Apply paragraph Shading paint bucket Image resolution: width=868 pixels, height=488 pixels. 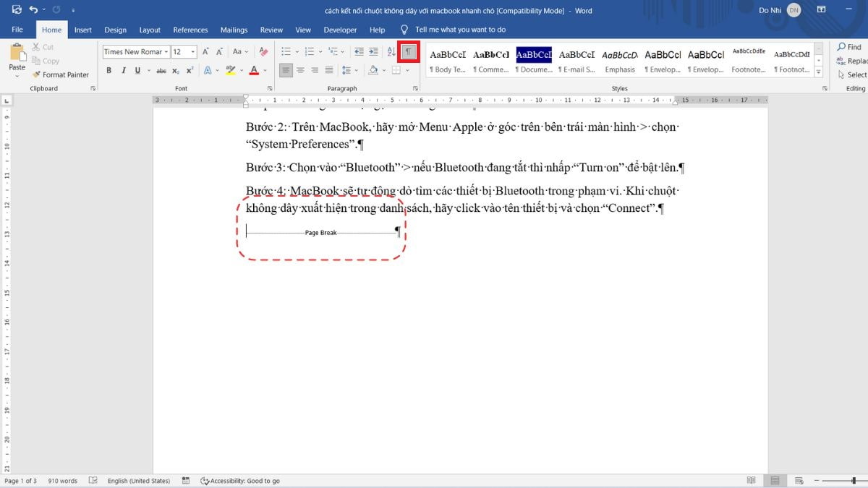tap(373, 70)
